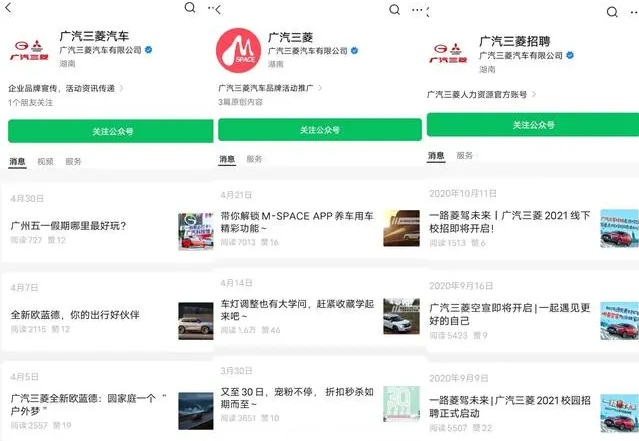Open more options on 广汽三菱 M-SPACE page

click(x=417, y=9)
